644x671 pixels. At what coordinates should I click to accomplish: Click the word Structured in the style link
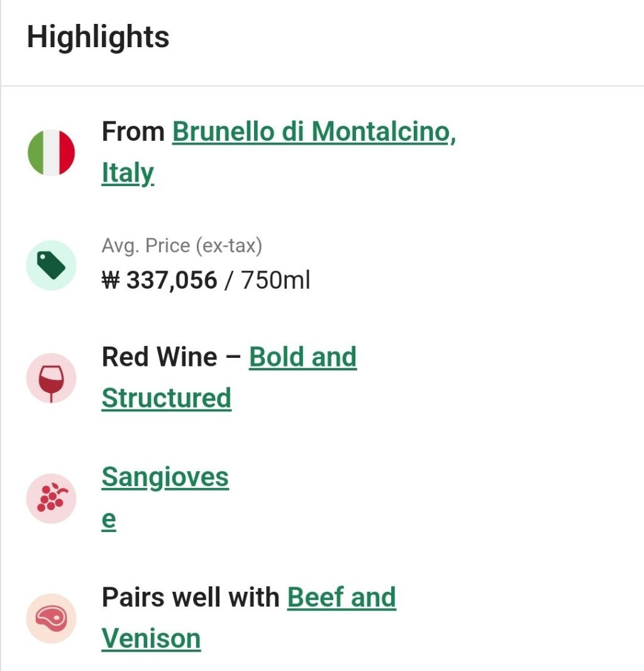pyautogui.click(x=166, y=398)
